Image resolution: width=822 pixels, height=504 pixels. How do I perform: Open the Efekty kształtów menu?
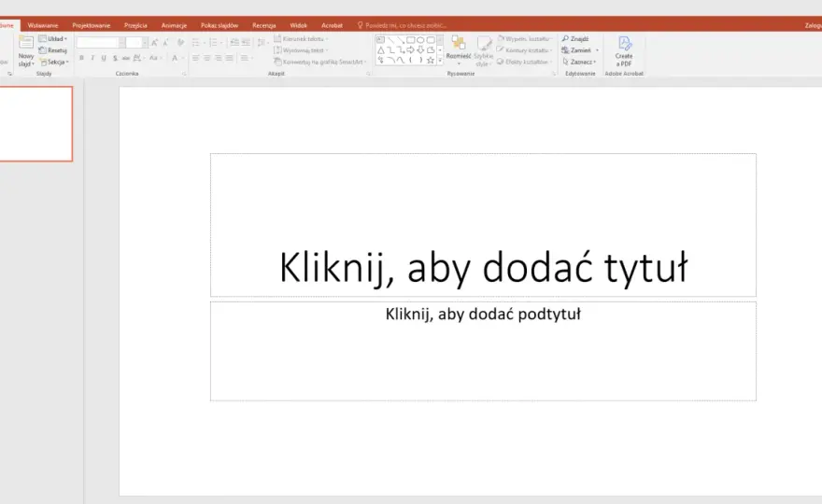(x=524, y=62)
